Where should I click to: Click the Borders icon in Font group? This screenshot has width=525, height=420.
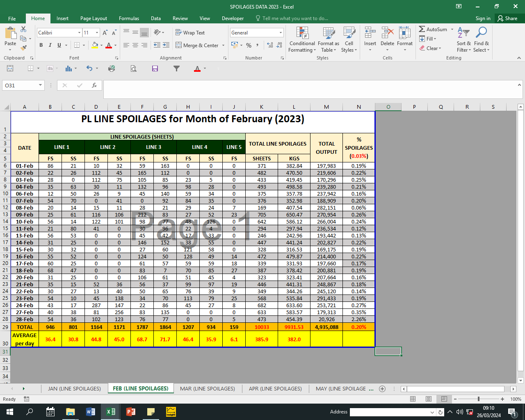[76, 45]
